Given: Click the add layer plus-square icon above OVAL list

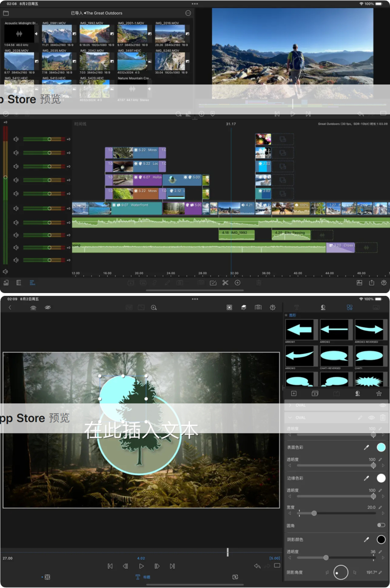Looking at the screenshot, I should [294, 393].
